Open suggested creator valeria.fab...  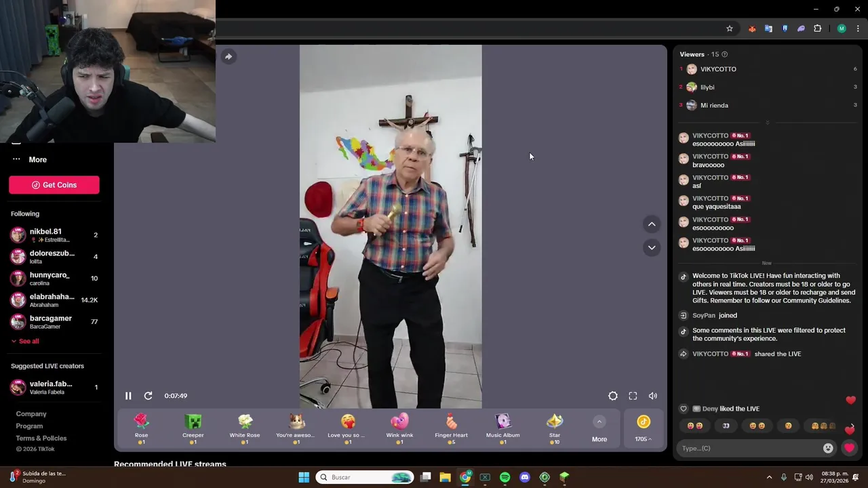pyautogui.click(x=54, y=388)
